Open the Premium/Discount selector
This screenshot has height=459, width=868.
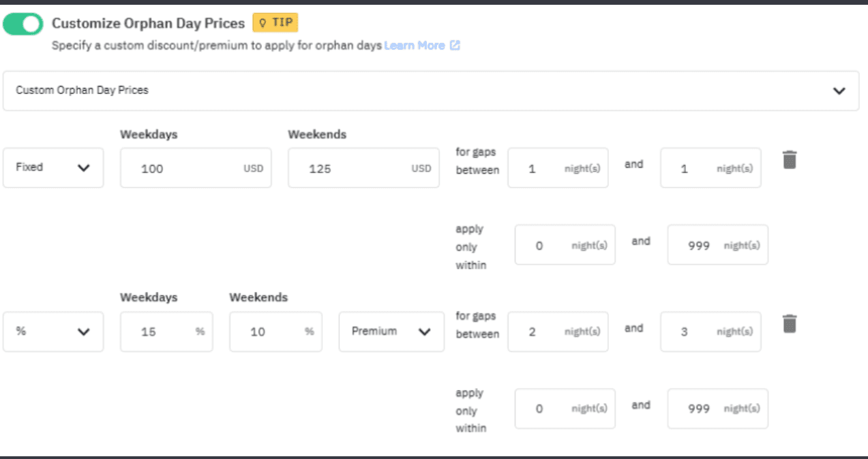391,332
